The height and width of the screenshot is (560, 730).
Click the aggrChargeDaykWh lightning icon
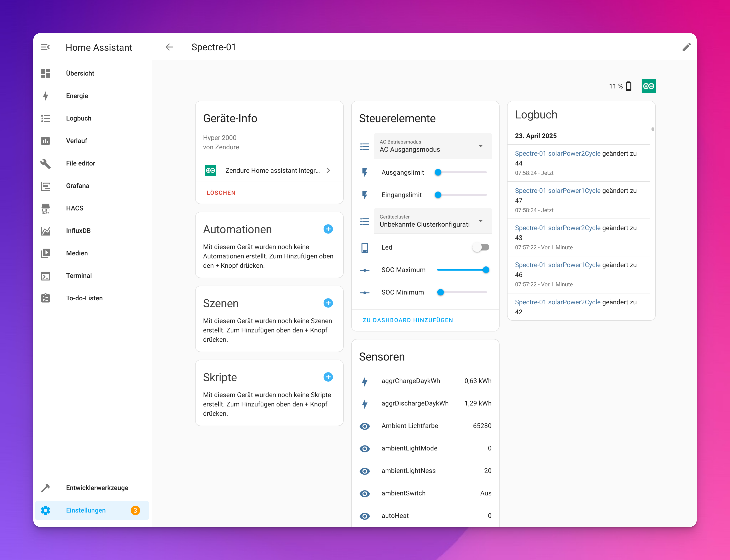point(365,381)
